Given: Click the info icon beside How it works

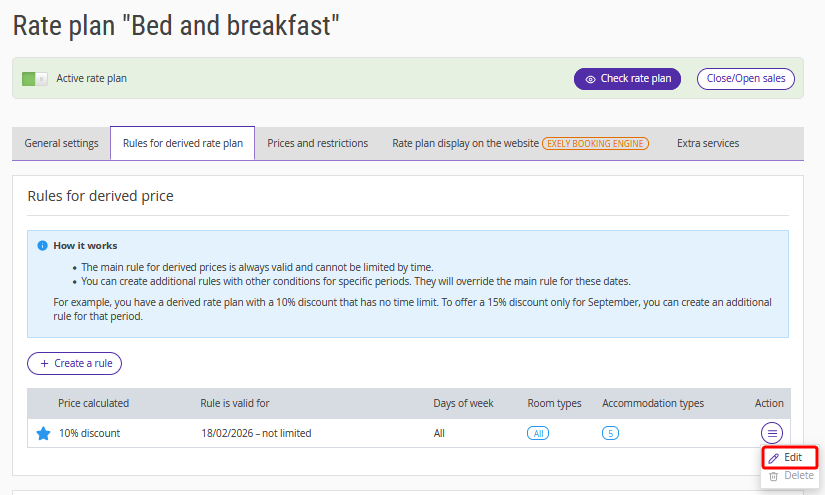Looking at the screenshot, I should click(42, 245).
